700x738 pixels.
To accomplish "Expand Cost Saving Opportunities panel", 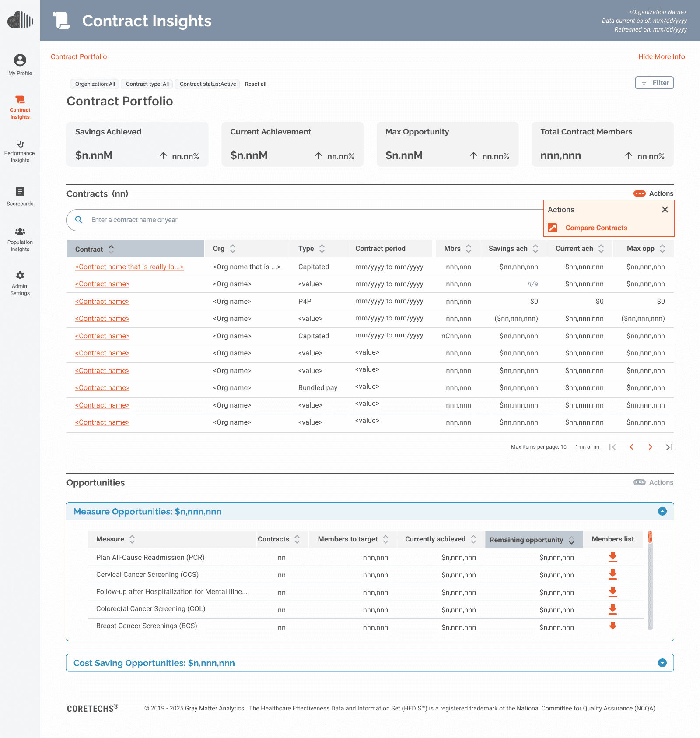I will tap(662, 663).
